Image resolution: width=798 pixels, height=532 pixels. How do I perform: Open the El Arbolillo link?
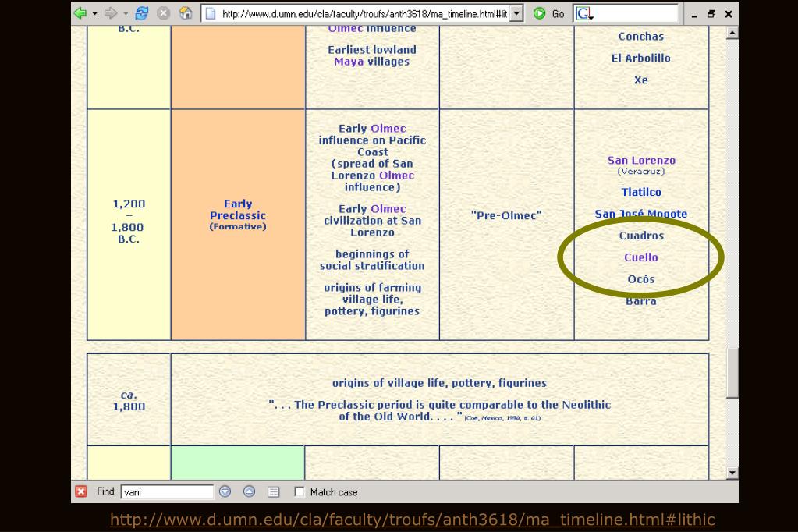tap(640, 59)
